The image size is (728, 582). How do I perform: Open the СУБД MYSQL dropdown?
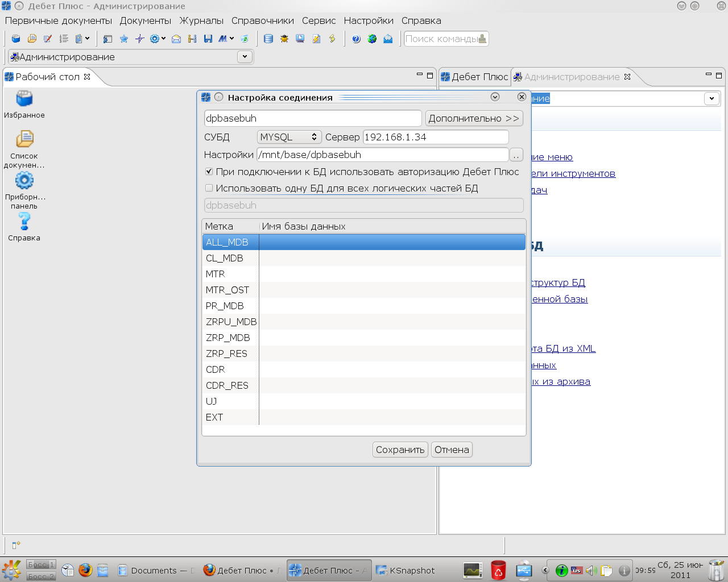pyautogui.click(x=289, y=137)
